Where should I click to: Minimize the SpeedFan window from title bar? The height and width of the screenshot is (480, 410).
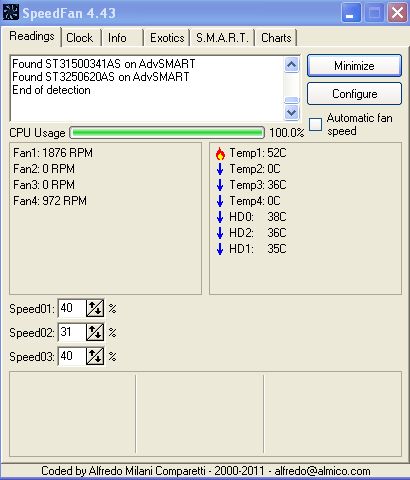(351, 13)
